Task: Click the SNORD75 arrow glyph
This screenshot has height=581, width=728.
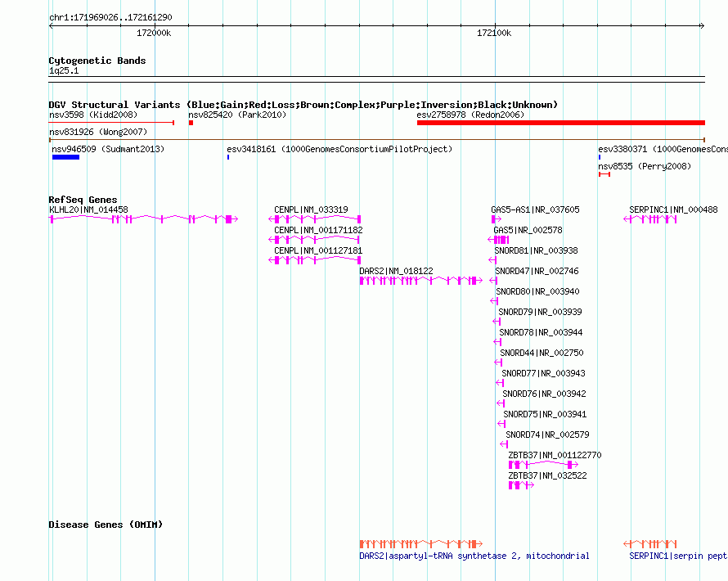Action: click(502, 424)
